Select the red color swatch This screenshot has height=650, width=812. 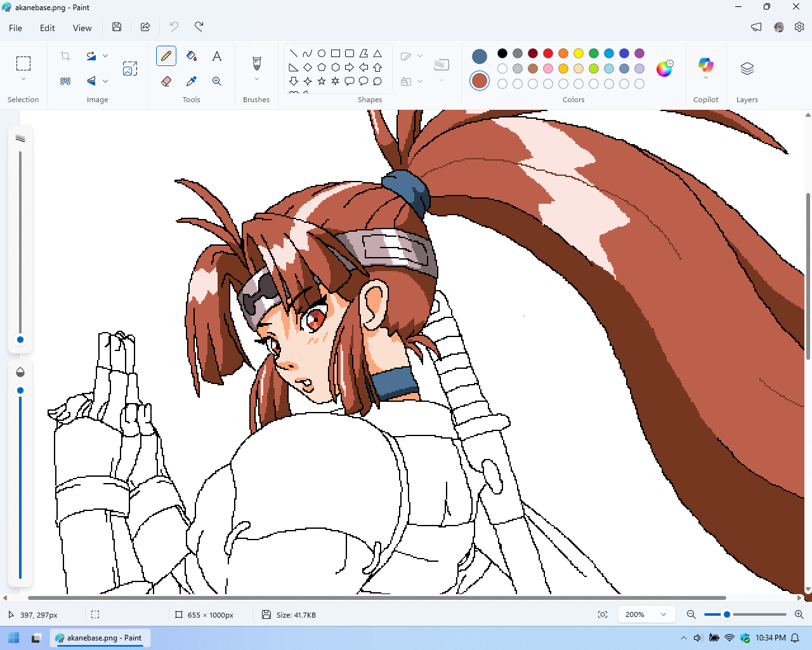coord(548,53)
